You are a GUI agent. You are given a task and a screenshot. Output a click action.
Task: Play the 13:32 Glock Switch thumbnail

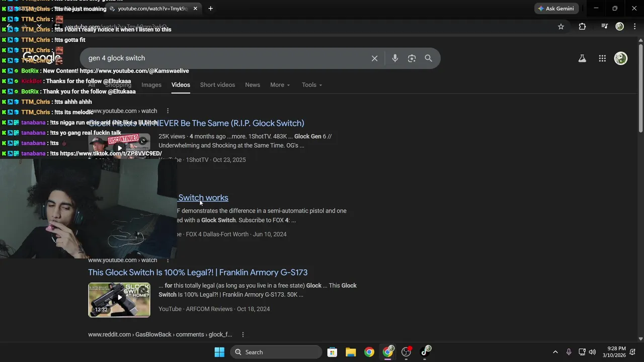pyautogui.click(x=119, y=300)
